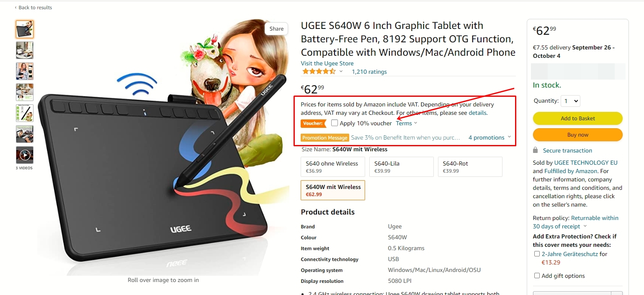Choose the S640 ohne Wireless size option
Viewport: 644px width, 295px height.
click(x=333, y=167)
